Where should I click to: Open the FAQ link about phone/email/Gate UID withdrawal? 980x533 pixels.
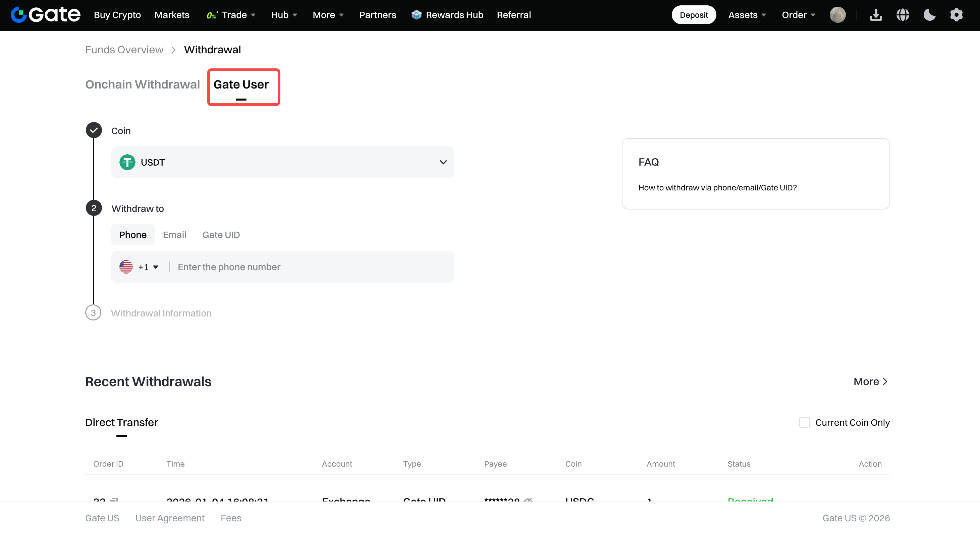[x=717, y=188]
